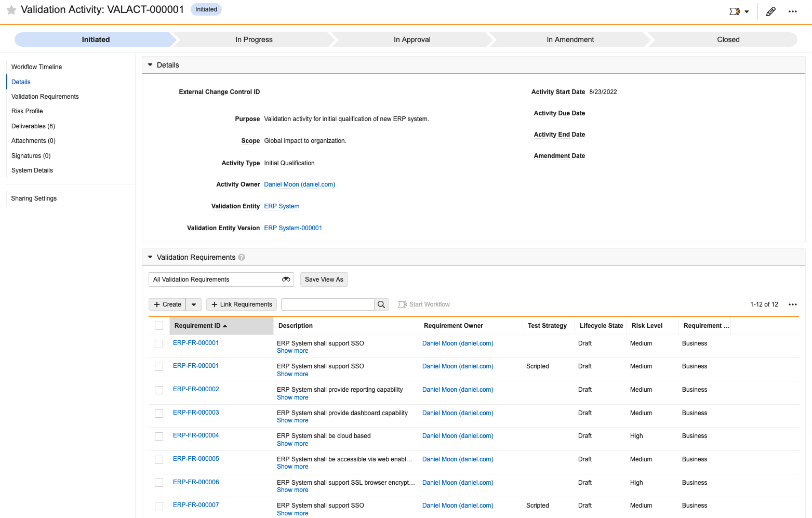Click the Link Requirements button
This screenshot has width=812, height=518.
(242, 304)
